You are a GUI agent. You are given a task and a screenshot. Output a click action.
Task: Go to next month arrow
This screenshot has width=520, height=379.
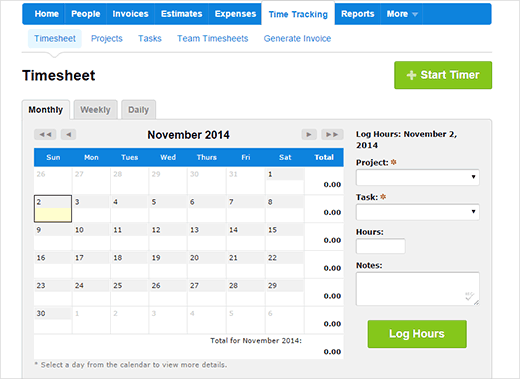point(309,135)
